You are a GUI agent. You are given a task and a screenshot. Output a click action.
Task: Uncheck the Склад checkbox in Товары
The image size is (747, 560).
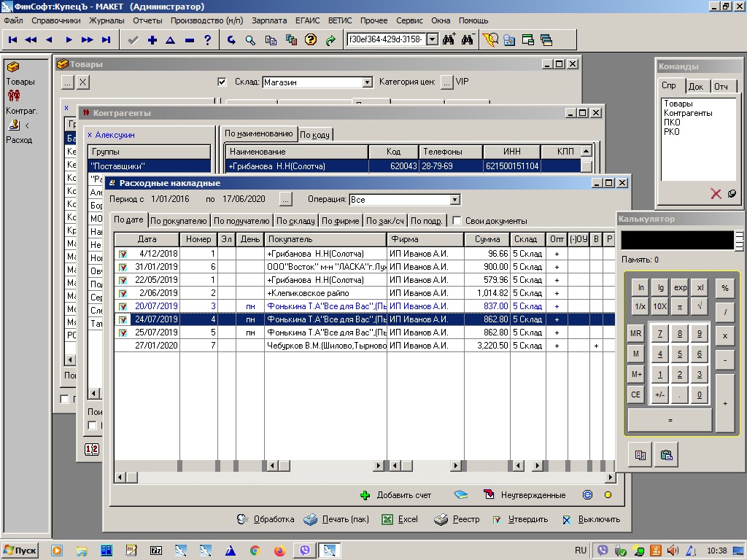click(x=222, y=82)
